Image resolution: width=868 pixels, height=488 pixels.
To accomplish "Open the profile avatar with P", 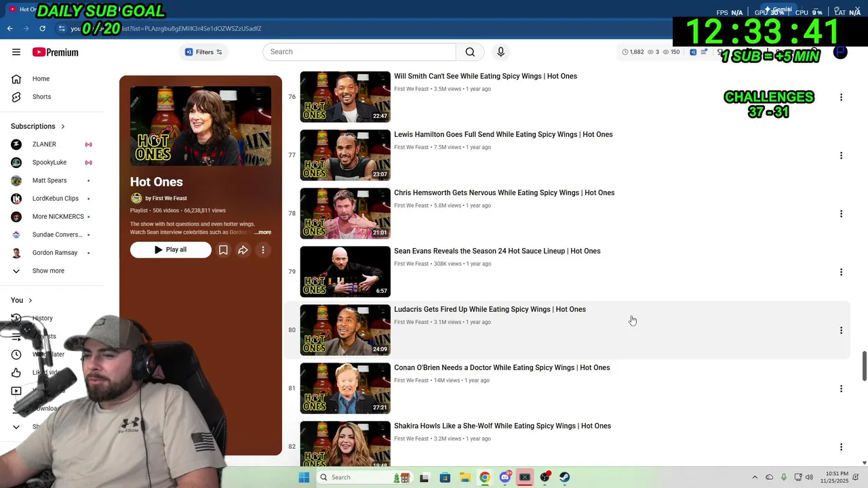I will tap(840, 52).
